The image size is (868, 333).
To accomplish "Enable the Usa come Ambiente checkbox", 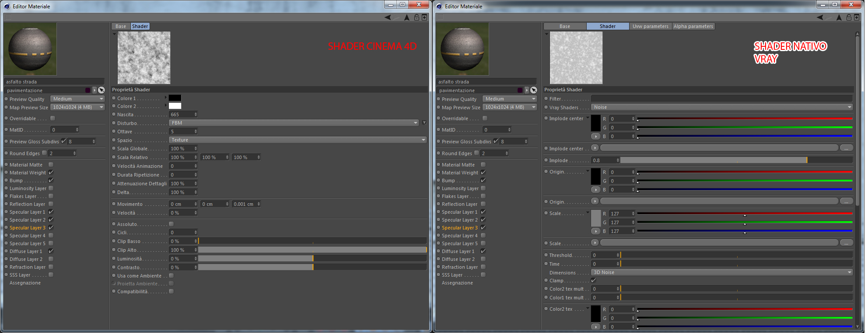I will coord(171,276).
